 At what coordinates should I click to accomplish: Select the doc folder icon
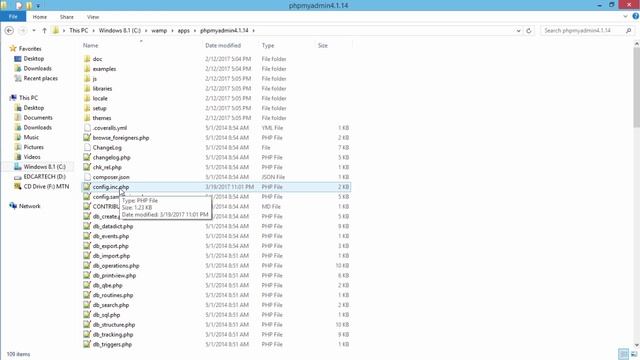[87, 59]
